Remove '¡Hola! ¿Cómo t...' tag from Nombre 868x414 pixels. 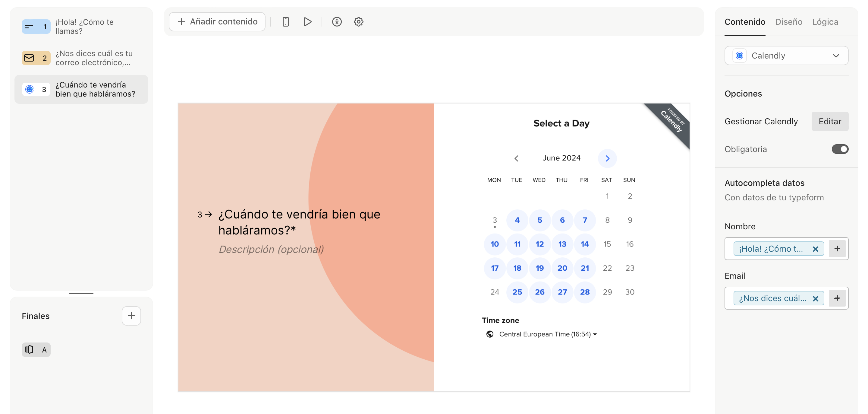tap(815, 249)
